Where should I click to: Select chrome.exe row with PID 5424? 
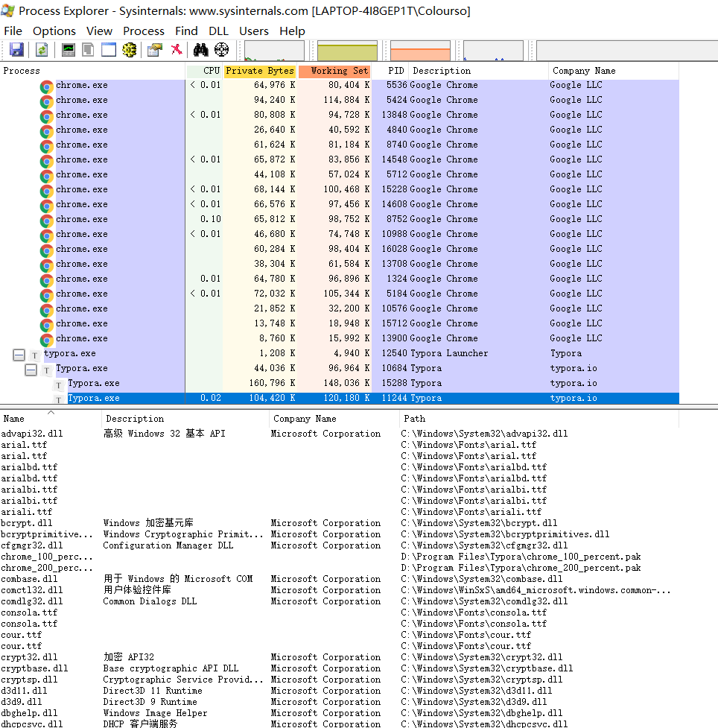point(340,100)
